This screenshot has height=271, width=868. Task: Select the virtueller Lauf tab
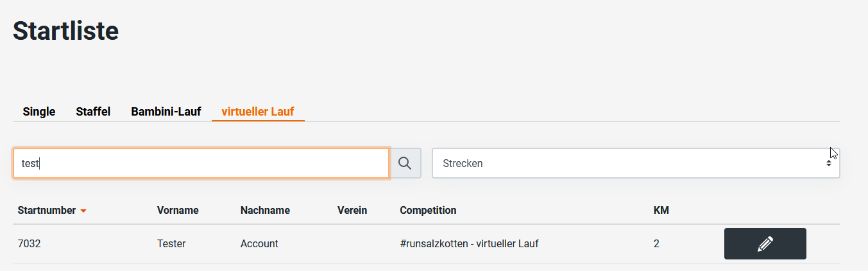pyautogui.click(x=258, y=112)
